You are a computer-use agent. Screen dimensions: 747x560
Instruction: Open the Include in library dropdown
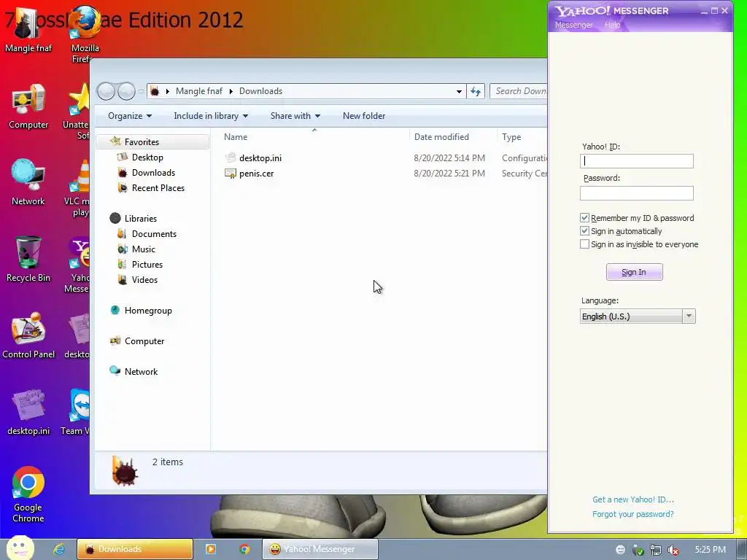point(211,116)
